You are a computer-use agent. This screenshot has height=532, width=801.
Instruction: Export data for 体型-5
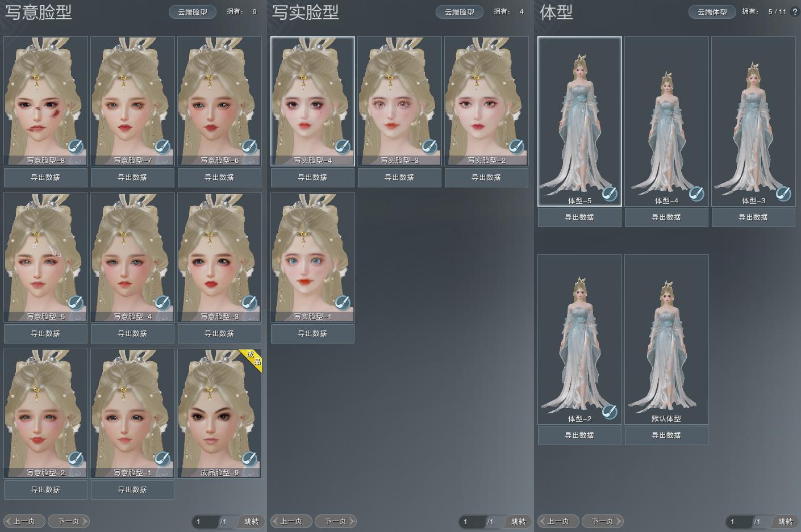pos(579,217)
